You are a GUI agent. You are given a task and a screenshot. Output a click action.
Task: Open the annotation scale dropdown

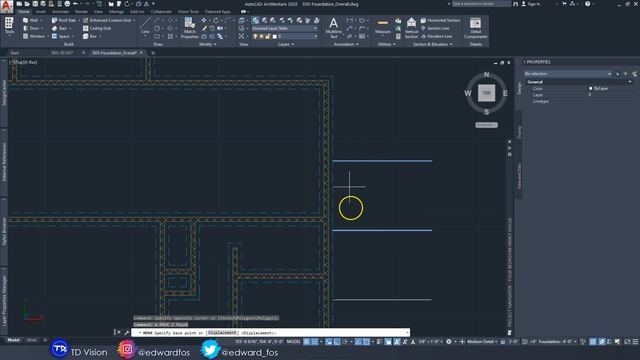pos(431,342)
